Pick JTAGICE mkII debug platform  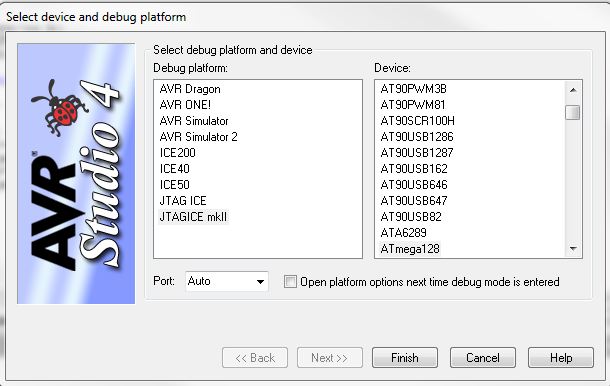(193, 217)
